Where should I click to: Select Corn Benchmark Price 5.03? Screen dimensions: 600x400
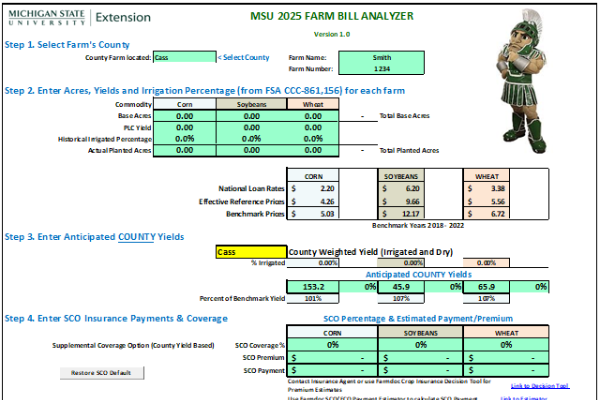click(313, 214)
